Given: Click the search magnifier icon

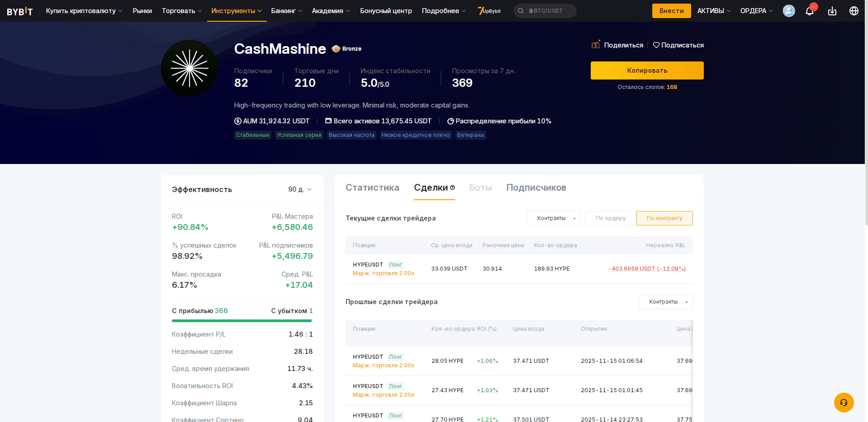Looking at the screenshot, I should pyautogui.click(x=521, y=11).
